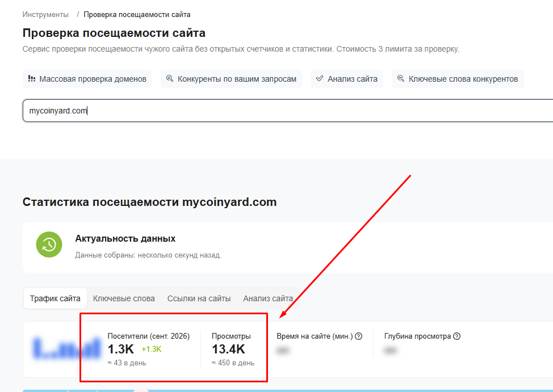The height and width of the screenshot is (392, 553).
Task: Switch to the Трафик сайта tab
Action: click(x=55, y=298)
